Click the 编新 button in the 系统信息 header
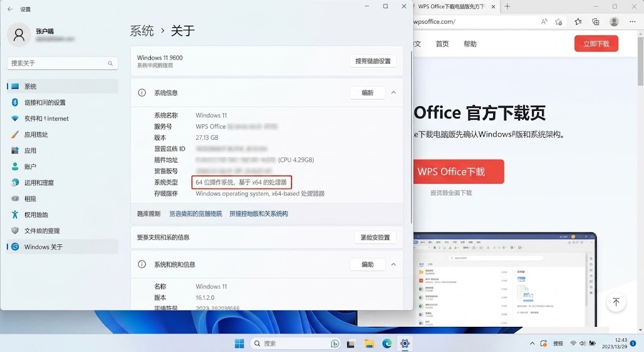Screen dimensions: 644x352 click(367, 93)
